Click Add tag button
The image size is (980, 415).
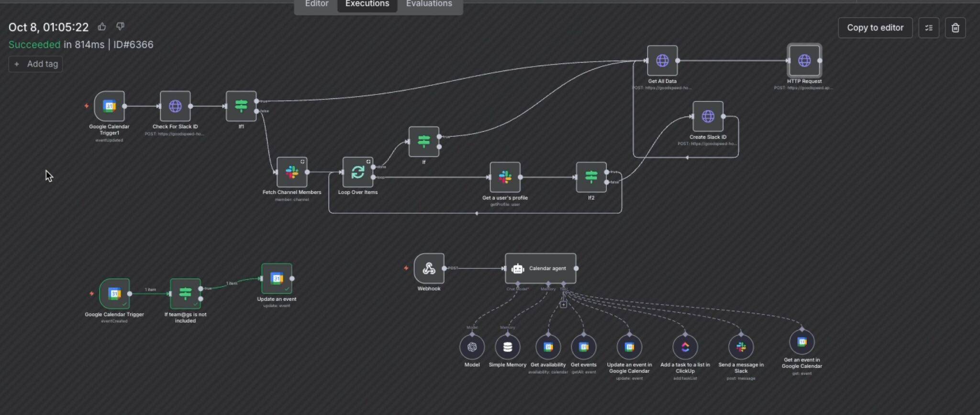pyautogui.click(x=36, y=64)
